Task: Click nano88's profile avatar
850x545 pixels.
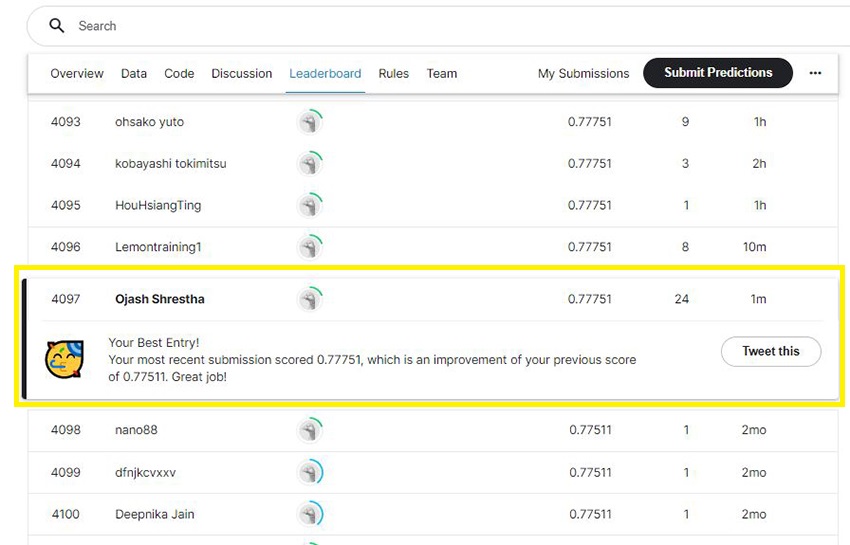Action: click(310, 430)
